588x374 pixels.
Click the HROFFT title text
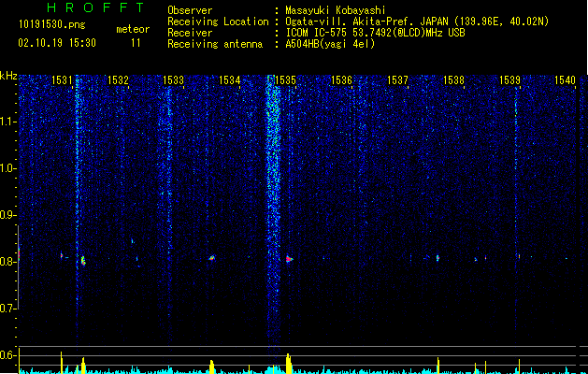95,7
